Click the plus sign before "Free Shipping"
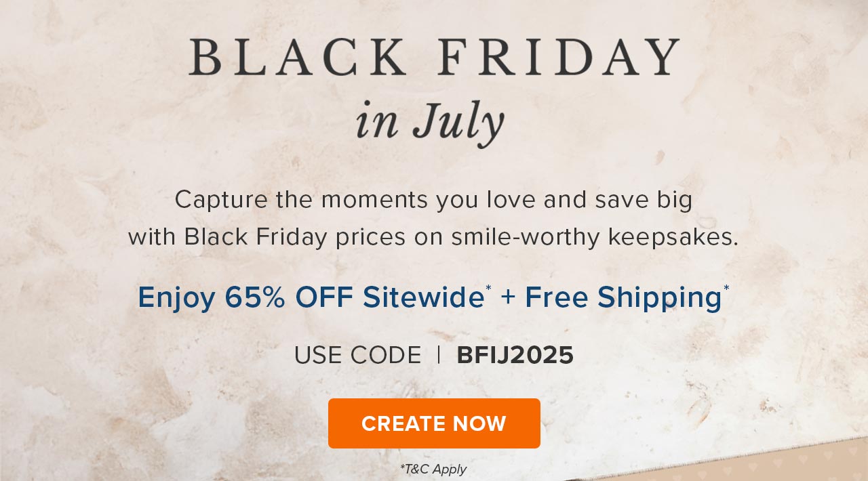 (508, 298)
